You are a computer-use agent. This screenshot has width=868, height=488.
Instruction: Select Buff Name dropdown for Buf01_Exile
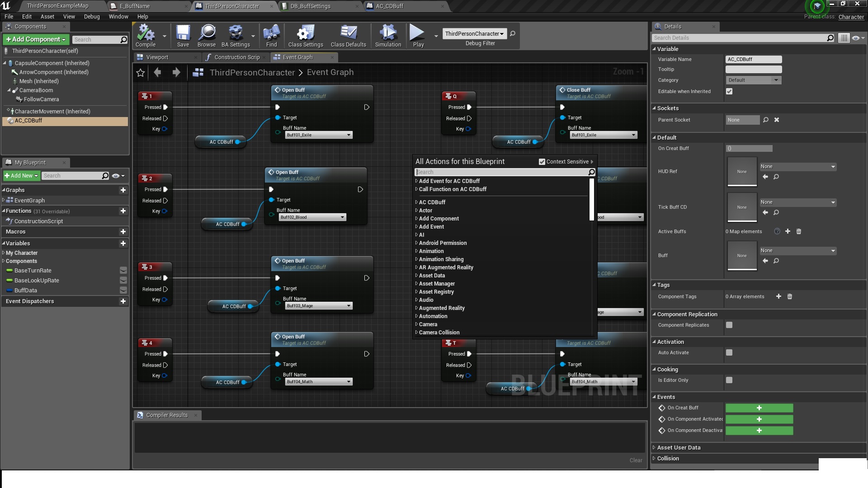pos(316,134)
